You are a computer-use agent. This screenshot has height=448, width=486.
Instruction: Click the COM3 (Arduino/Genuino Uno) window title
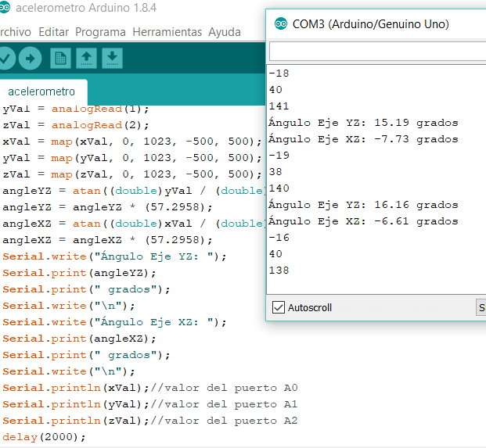click(371, 23)
